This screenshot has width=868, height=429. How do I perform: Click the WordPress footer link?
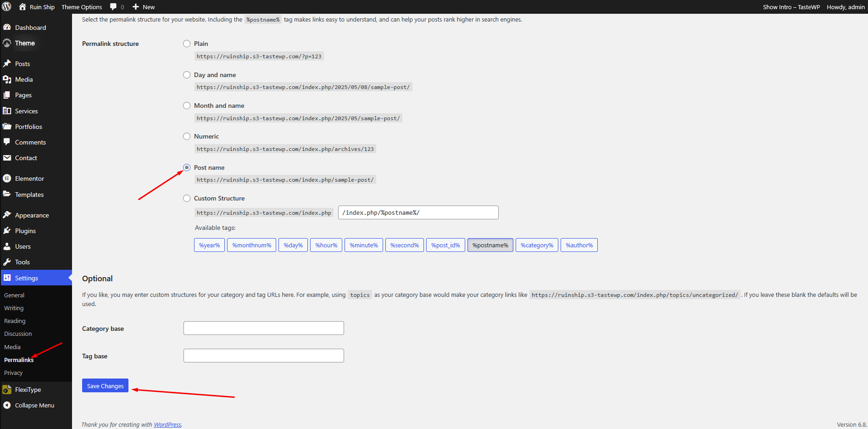coord(167,424)
